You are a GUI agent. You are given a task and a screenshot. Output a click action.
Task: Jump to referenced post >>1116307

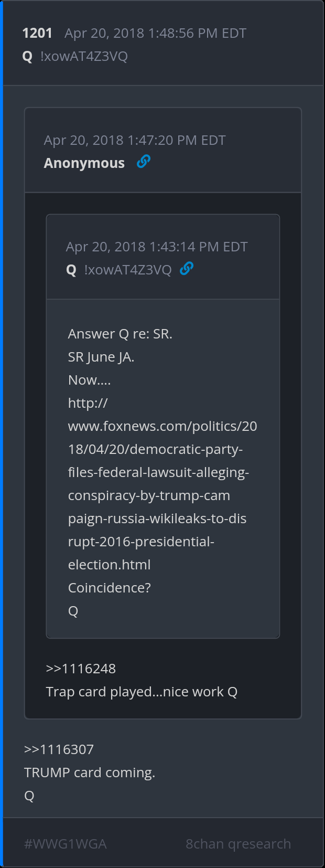click(59, 749)
